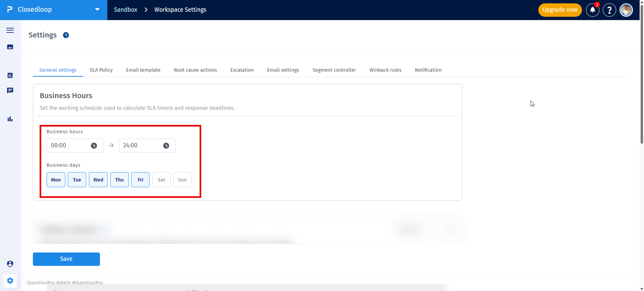Click the Save button
Viewport: 644px width, 291px height.
tap(66, 259)
